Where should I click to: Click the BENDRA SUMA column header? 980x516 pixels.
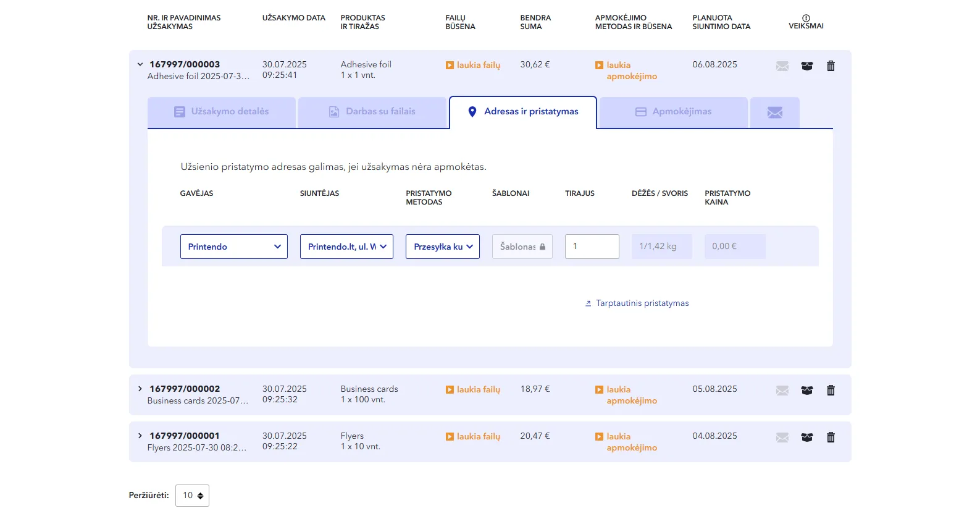[x=535, y=22]
